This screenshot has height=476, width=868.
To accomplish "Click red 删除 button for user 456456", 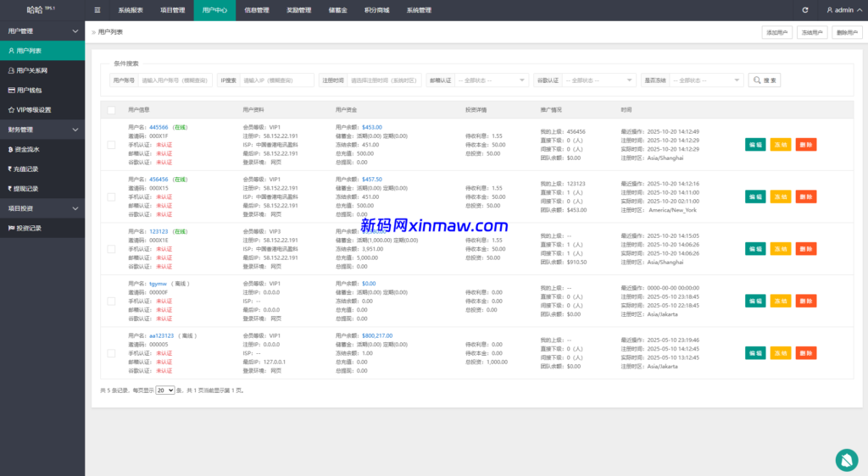I will 806,196.
